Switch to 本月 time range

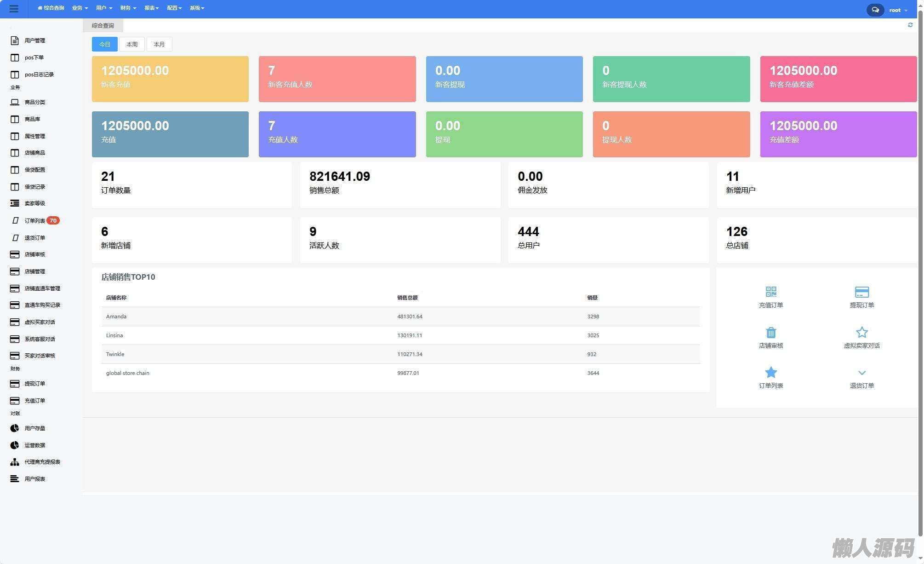pyautogui.click(x=159, y=44)
